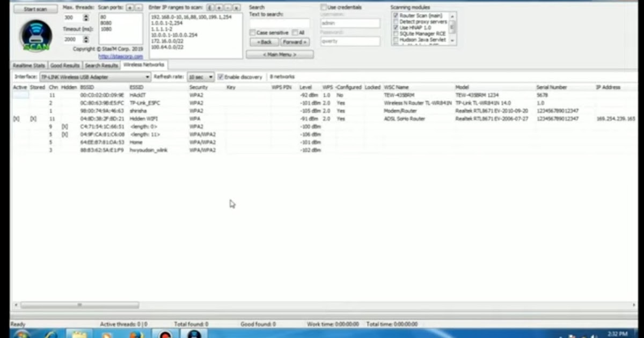Toggle the Hudson Java Servlet module checkbox
644x338 pixels.
click(396, 40)
